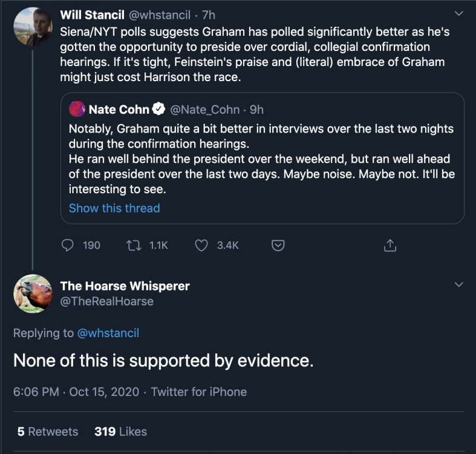Expand the chevron menu on Hoarse Whisperer's tweet
This screenshot has width=476, height=454.
pos(458,285)
